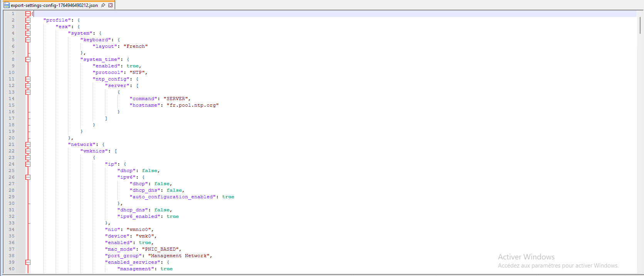Click the "fr.pool.ntp.org" hostname value

(x=193, y=105)
